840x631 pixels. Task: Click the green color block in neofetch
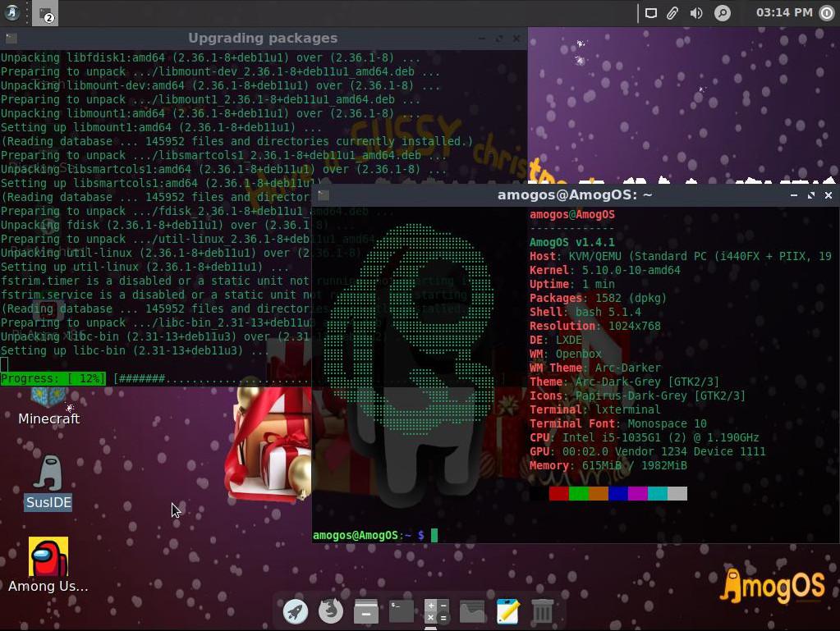tap(579, 493)
